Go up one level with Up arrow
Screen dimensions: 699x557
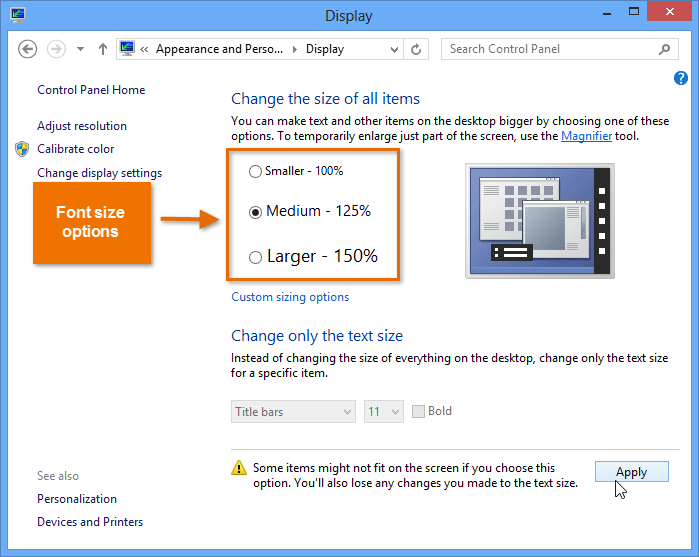coord(103,49)
